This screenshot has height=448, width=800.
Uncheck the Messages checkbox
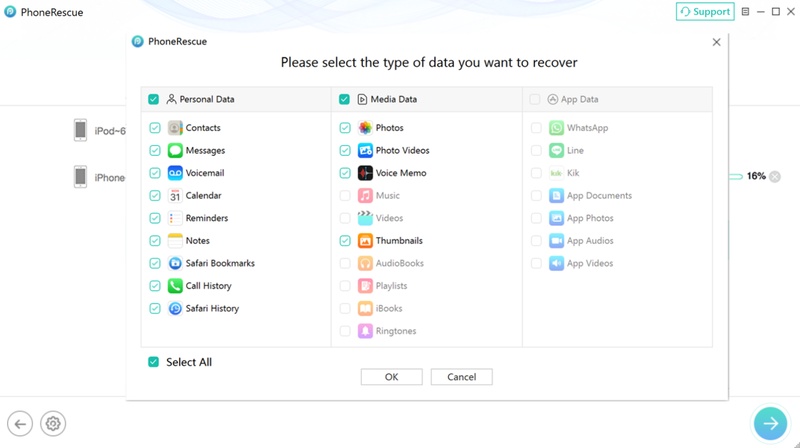(x=155, y=151)
